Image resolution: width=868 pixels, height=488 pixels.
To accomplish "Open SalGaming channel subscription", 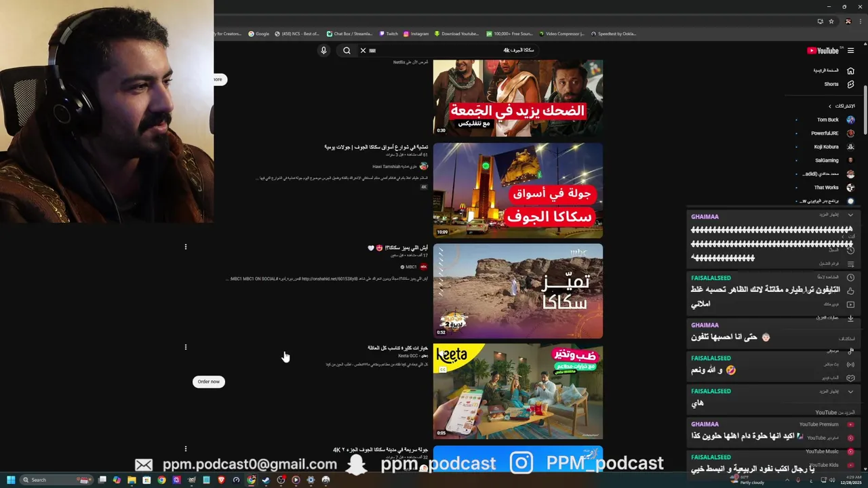I will (x=827, y=161).
